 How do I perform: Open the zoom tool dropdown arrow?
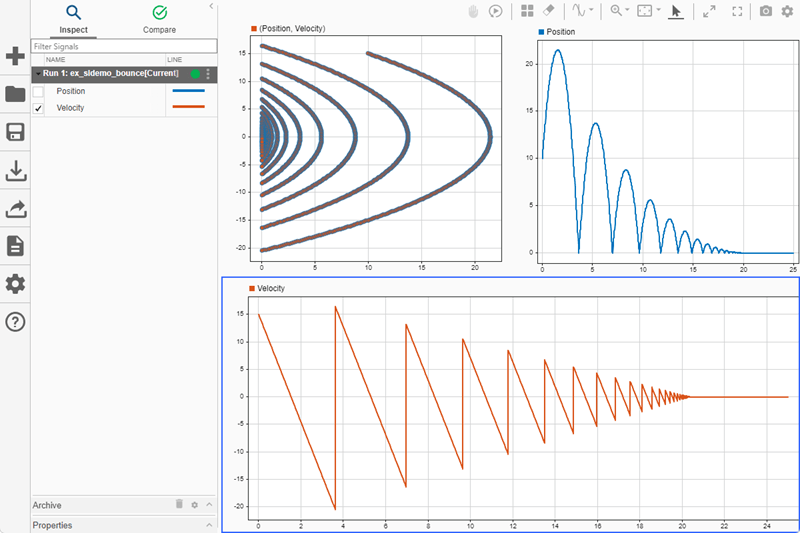click(628, 11)
